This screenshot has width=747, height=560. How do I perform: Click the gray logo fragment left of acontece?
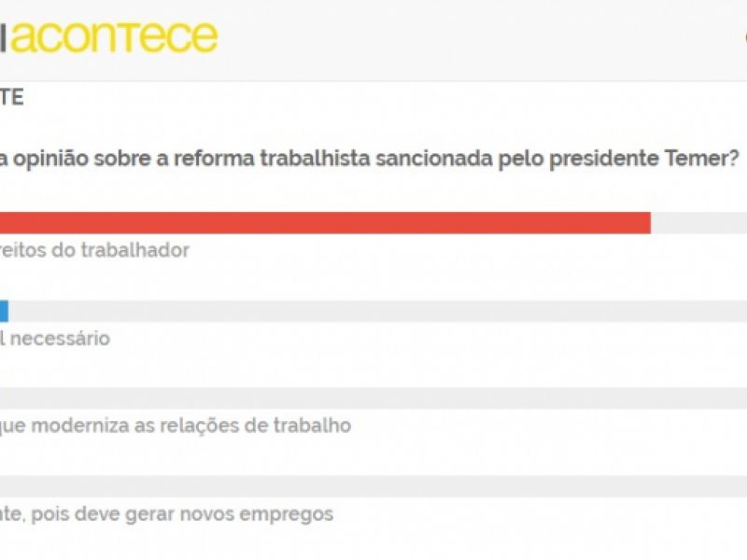click(x=5, y=36)
